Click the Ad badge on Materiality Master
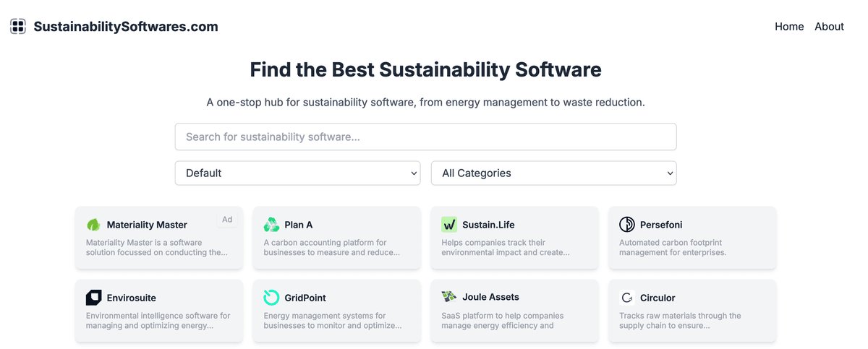The height and width of the screenshot is (349, 868). tap(227, 220)
